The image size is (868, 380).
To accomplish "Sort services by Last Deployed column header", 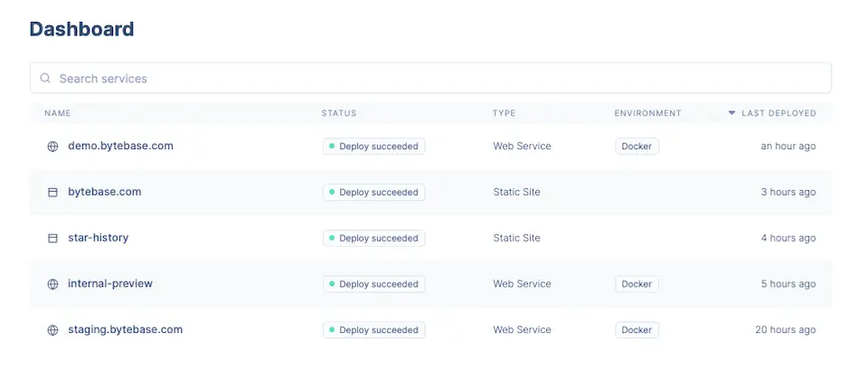I will pyautogui.click(x=778, y=114).
